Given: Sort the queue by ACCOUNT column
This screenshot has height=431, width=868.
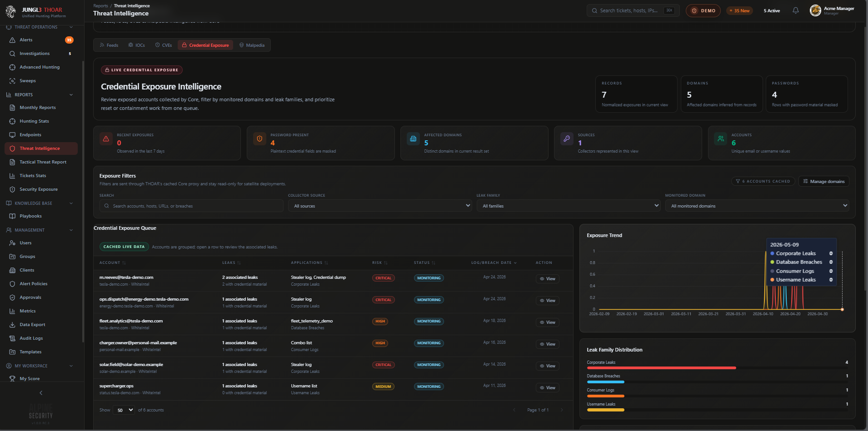Looking at the screenshot, I should [x=113, y=263].
